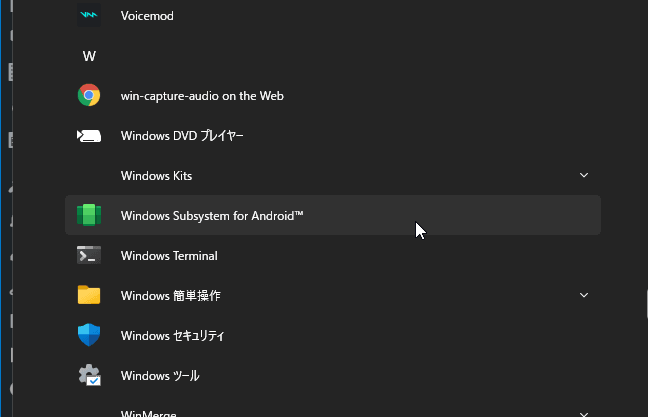Viewport: 648px width, 417px height.
Task: Click the Chrome icon for win-capture-audio
Action: click(89, 96)
